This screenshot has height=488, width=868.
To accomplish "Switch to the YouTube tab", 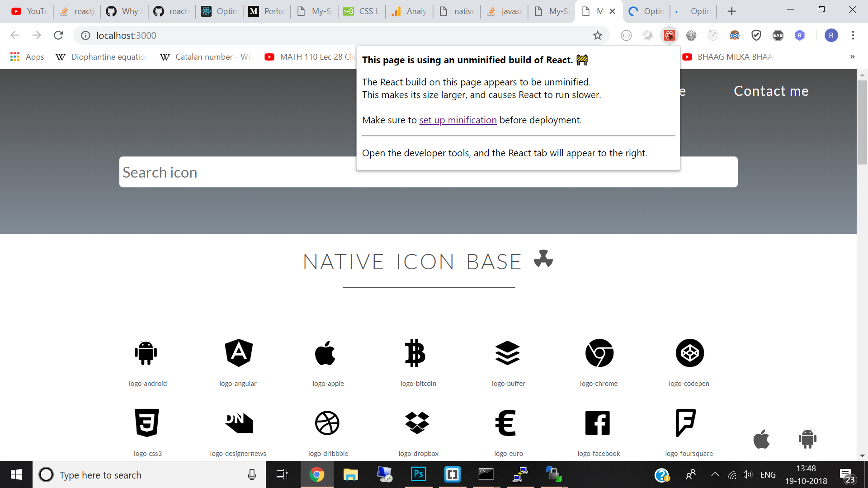I will 28,11.
